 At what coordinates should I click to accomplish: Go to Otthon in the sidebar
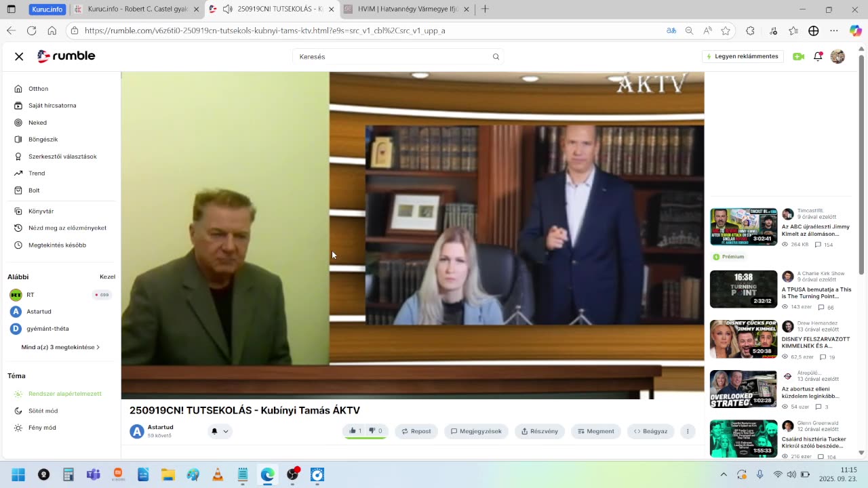click(38, 89)
